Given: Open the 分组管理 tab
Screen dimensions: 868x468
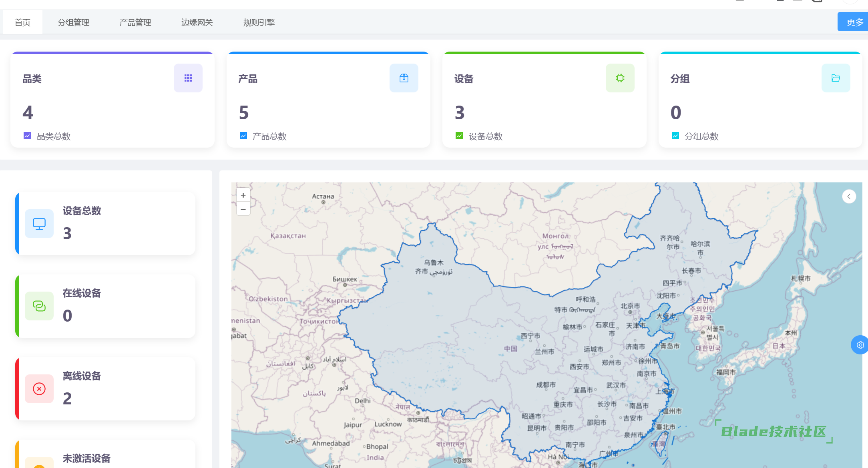Looking at the screenshot, I should pos(73,22).
